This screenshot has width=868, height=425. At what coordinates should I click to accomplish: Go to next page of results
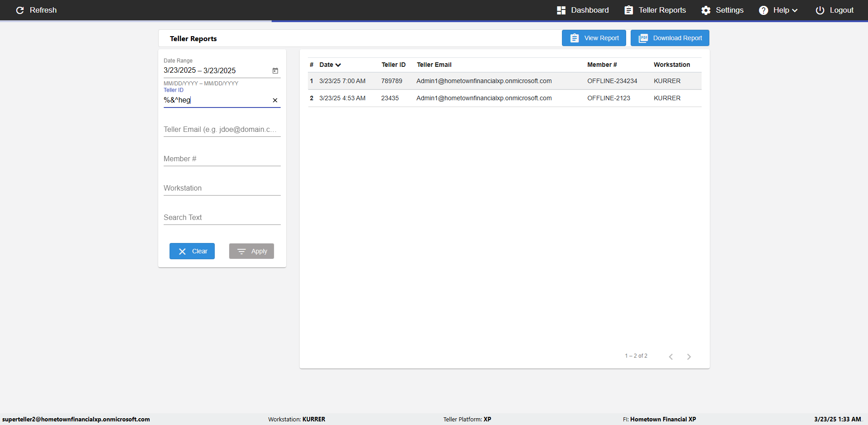pyautogui.click(x=689, y=357)
